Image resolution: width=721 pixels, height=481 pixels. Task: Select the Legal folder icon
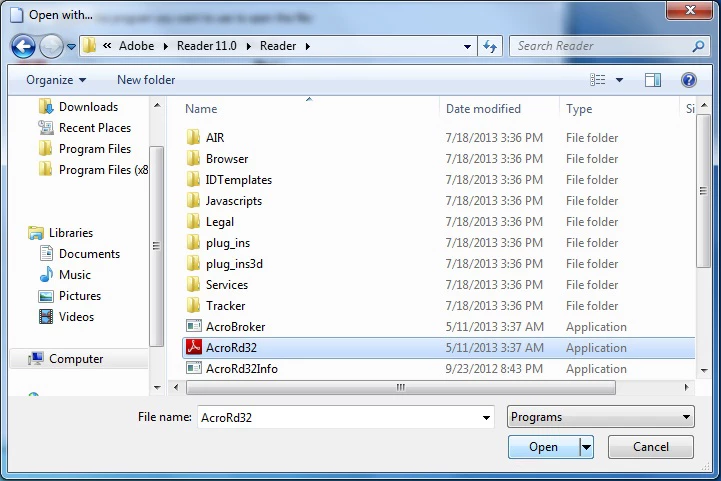point(194,222)
